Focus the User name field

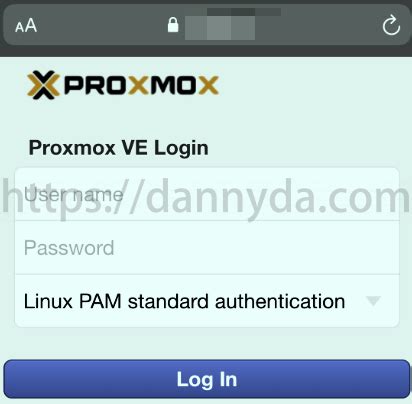point(207,194)
